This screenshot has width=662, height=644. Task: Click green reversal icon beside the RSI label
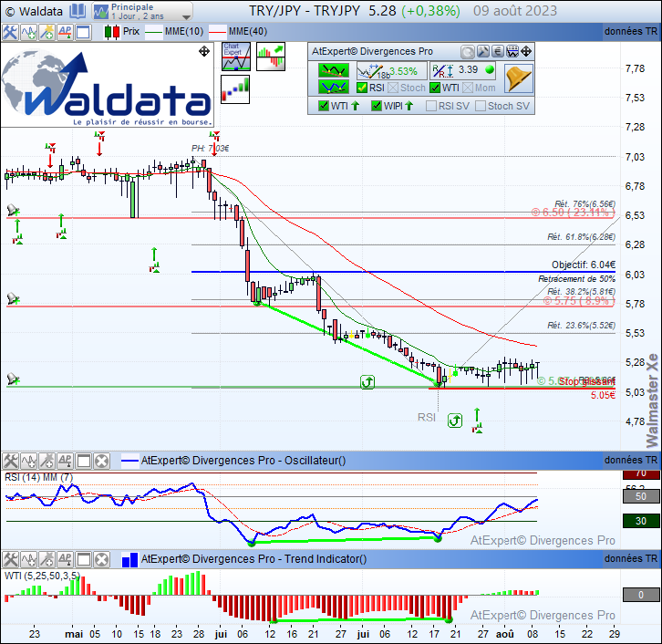[x=455, y=421]
